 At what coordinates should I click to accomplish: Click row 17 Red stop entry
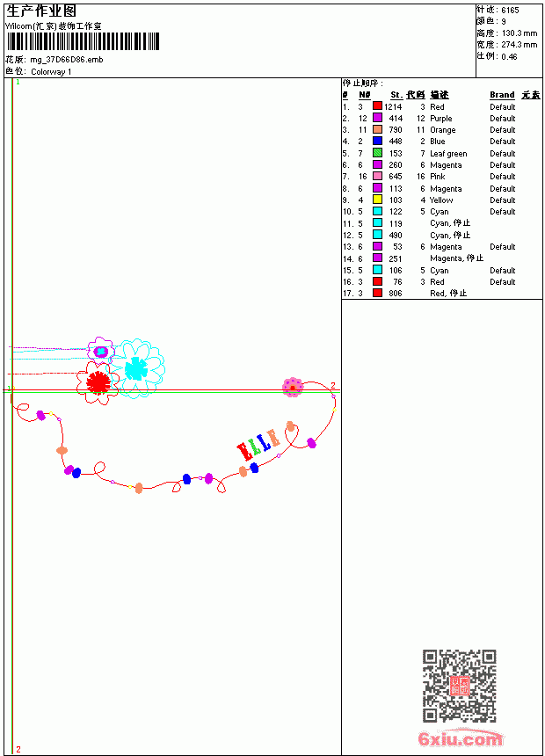[x=405, y=293]
